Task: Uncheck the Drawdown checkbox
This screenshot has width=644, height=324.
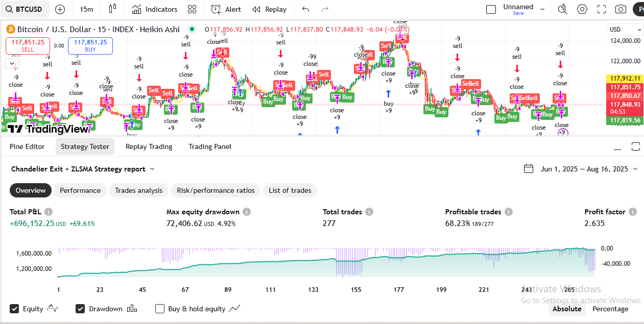Action: 80,309
